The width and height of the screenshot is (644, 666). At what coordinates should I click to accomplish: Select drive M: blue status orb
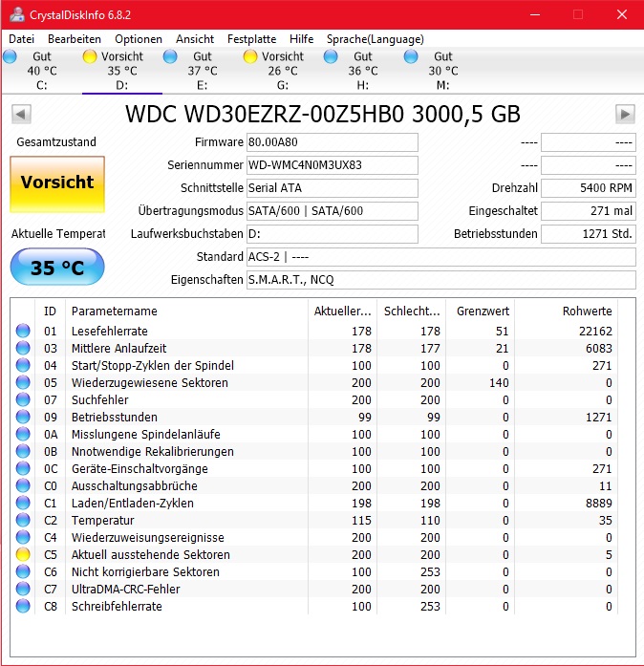[x=411, y=56]
